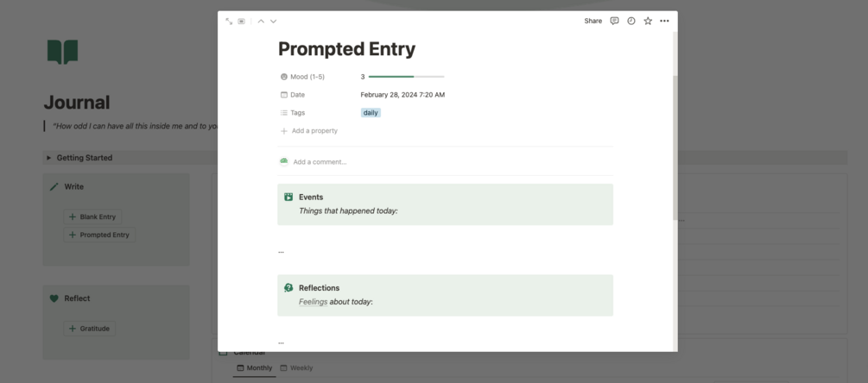This screenshot has width=868, height=383.
Task: View page history clock icon
Action: (x=631, y=21)
